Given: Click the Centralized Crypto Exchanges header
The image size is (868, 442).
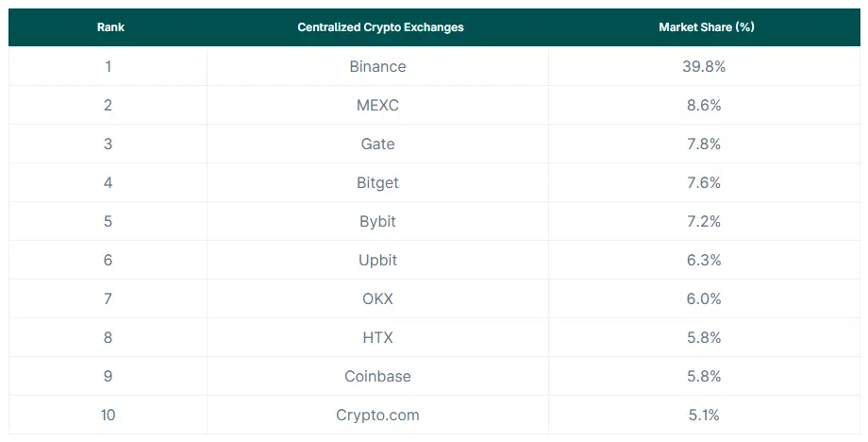Looking at the screenshot, I should tap(380, 27).
